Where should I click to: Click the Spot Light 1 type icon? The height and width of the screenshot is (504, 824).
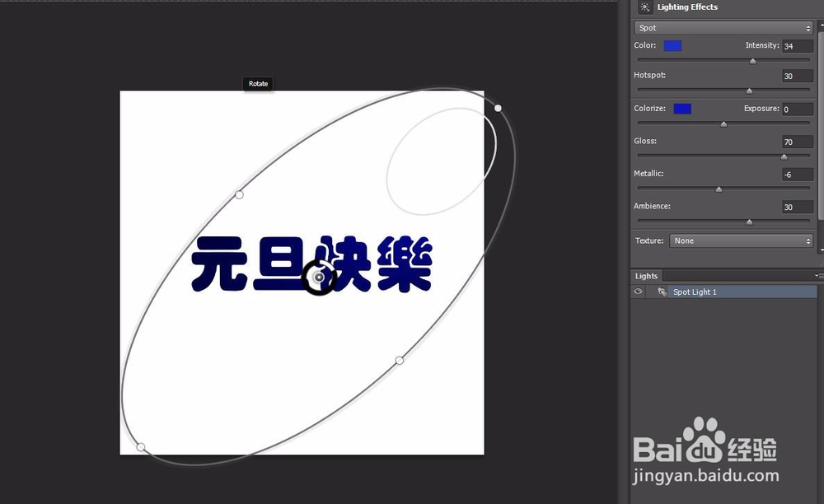[662, 292]
